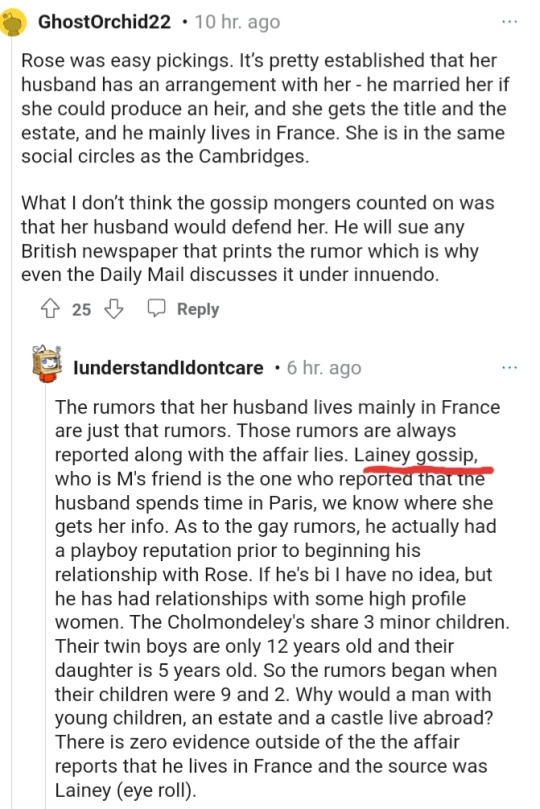The height and width of the screenshot is (809, 540).
Task: Click the red-underlined 'Lainey gossip' text
Action: tap(416, 455)
